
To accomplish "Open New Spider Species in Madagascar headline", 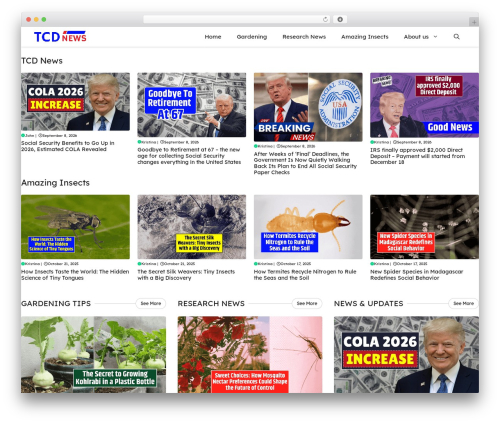I will point(417,275).
